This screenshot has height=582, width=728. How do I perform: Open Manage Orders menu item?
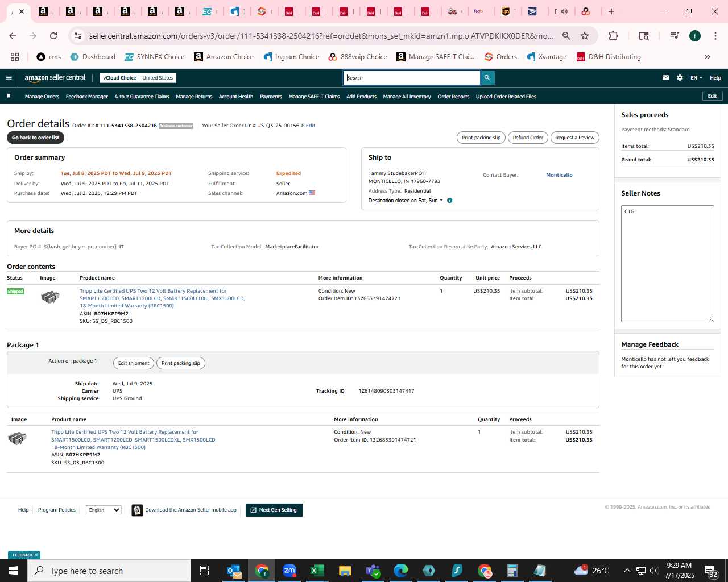42,97
